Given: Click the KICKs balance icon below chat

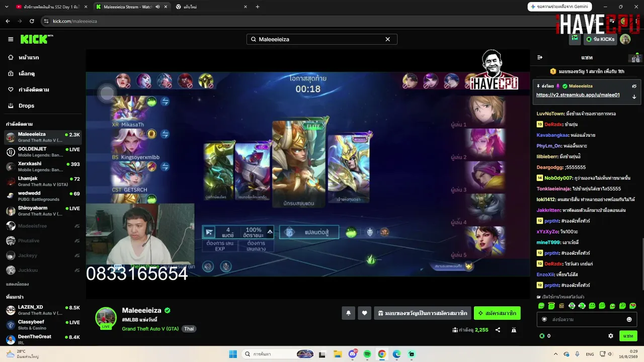Looking at the screenshot, I should (542, 336).
